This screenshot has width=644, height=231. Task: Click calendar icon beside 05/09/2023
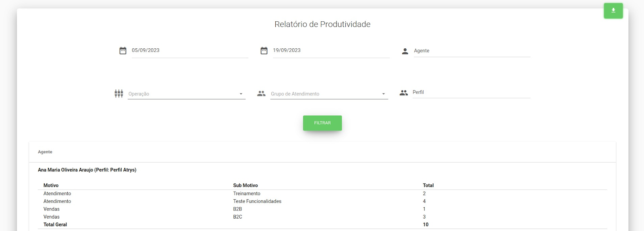click(x=123, y=51)
